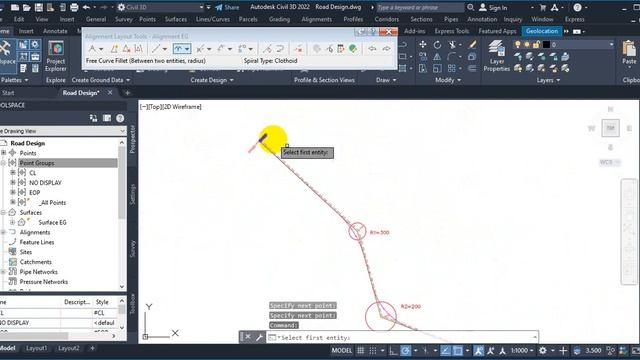This screenshot has height=360, width=640.
Task: Toggle snap mode in status bar
Action: 373,350
